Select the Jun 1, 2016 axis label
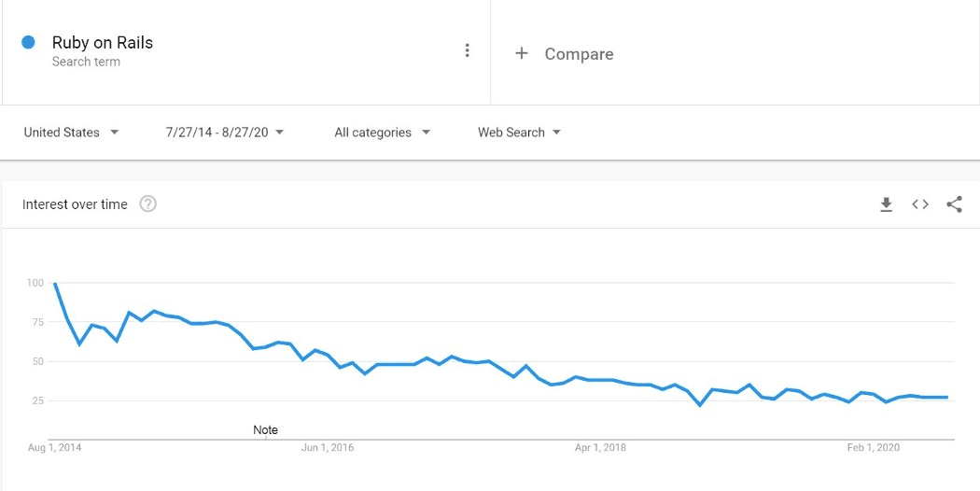 click(x=328, y=448)
